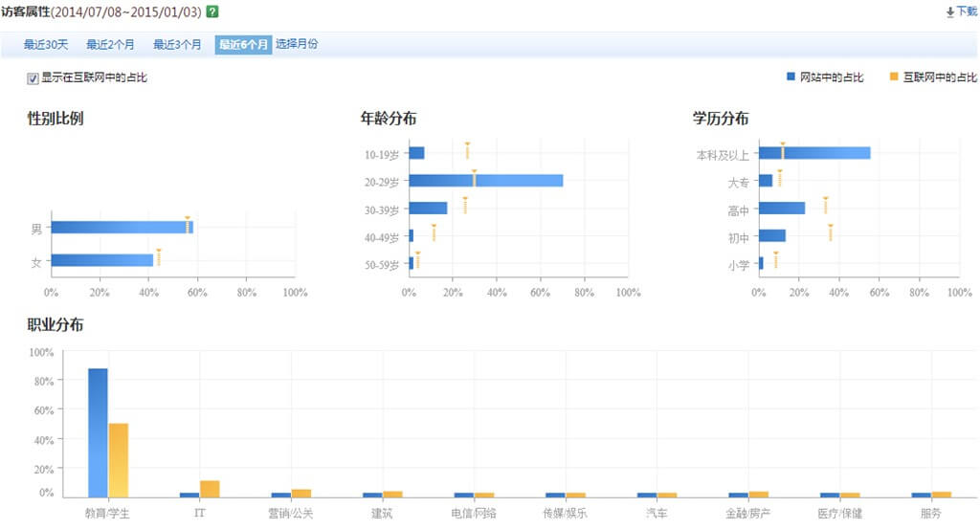Click the orange 营销/公关 occupation column

[301, 494]
